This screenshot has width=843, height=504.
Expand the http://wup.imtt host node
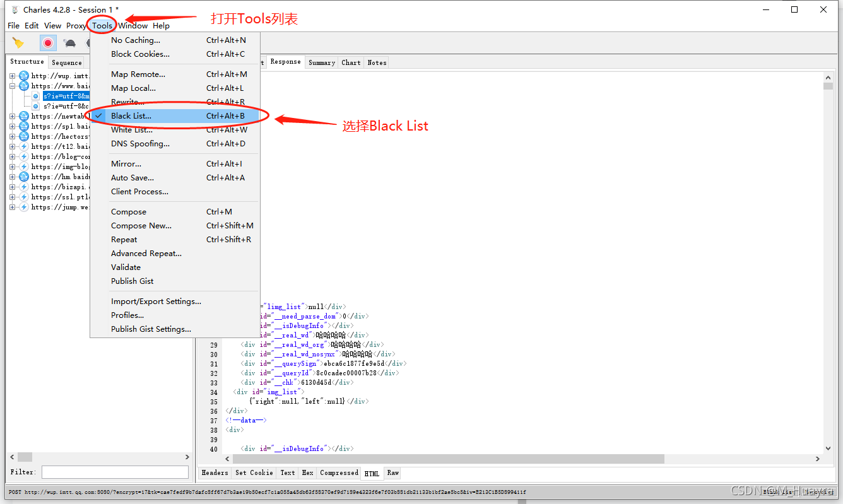point(13,76)
